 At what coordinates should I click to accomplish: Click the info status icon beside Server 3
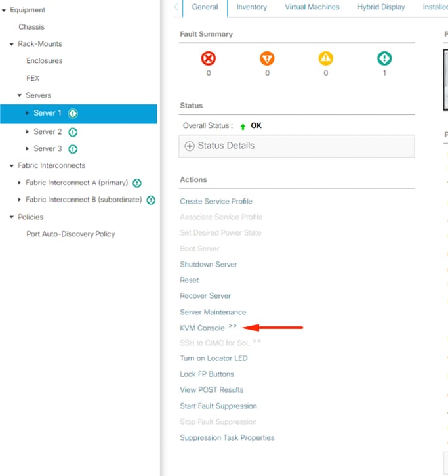tap(73, 149)
